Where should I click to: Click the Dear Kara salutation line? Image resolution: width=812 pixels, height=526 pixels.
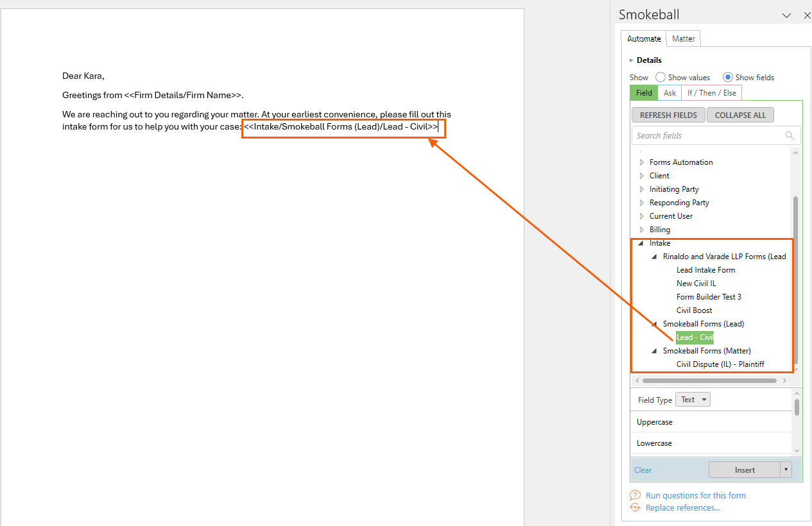click(x=83, y=76)
